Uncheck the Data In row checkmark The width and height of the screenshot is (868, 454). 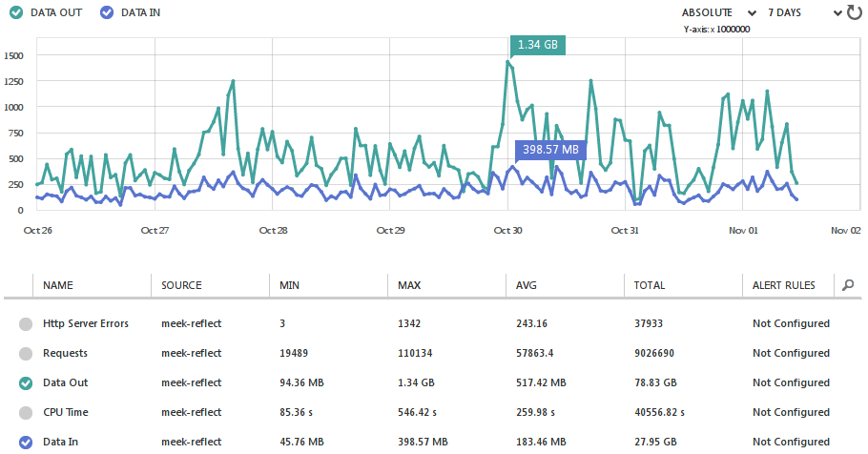[25, 442]
